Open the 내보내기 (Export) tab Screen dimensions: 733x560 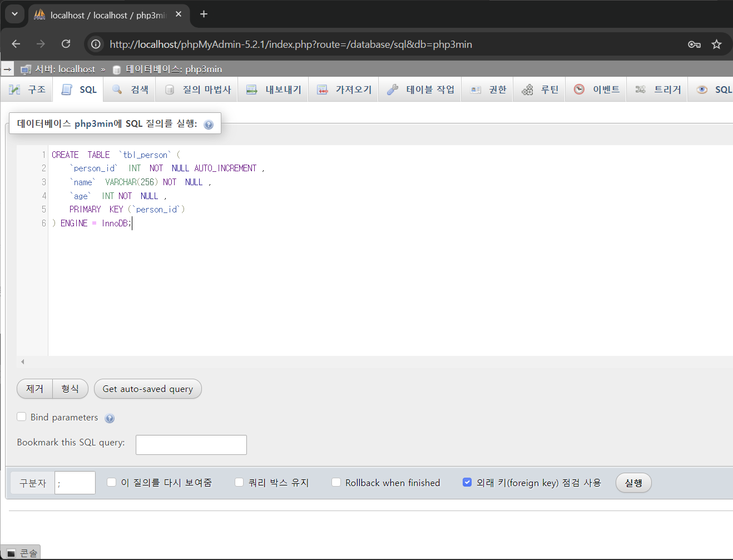pos(273,90)
